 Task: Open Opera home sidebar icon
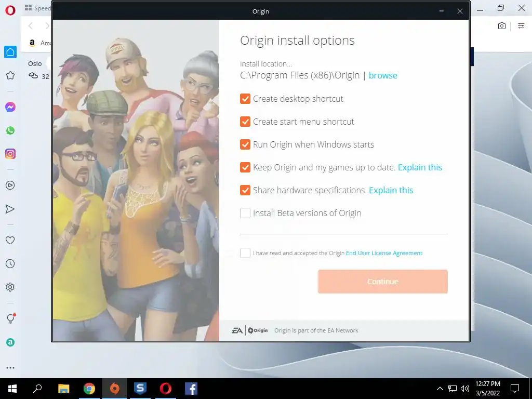click(x=10, y=52)
